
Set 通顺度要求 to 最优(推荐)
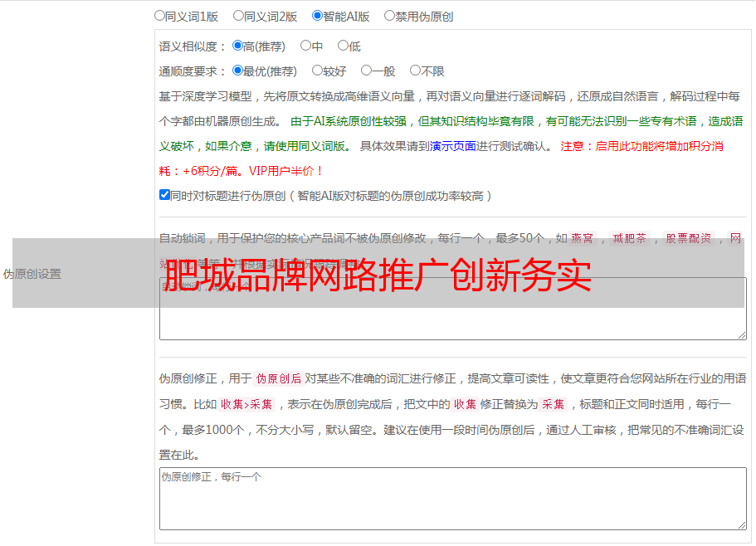click(237, 71)
